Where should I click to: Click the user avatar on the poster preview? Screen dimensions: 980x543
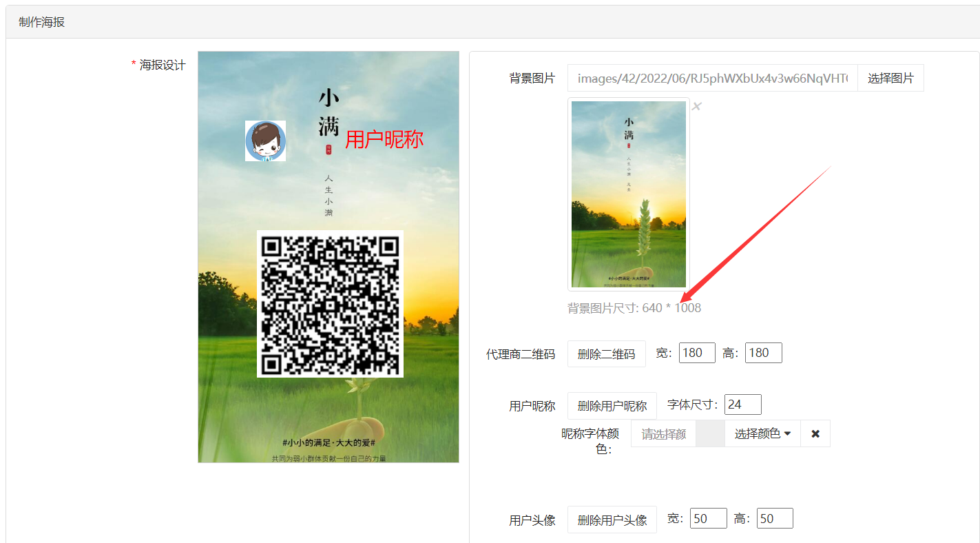[265, 141]
